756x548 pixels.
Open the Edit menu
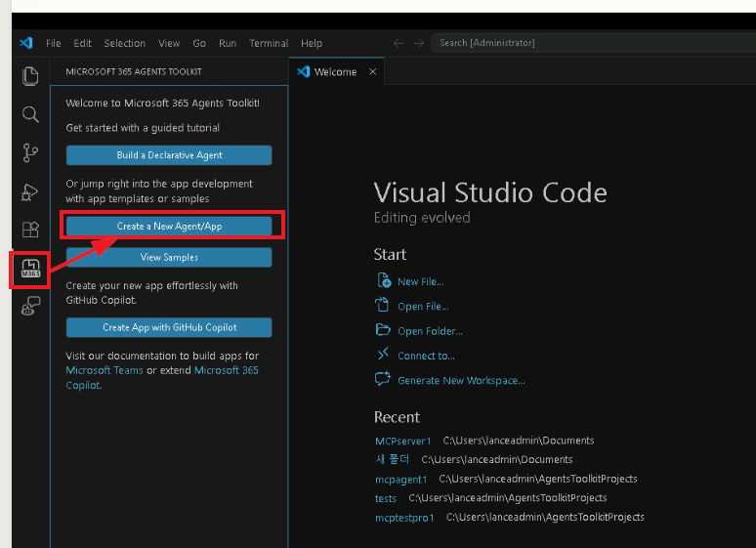point(82,43)
